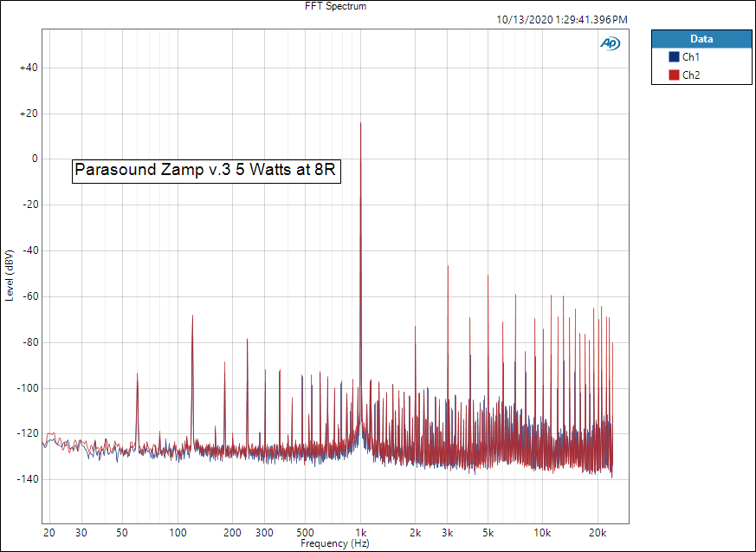The image size is (756, 552).
Task: Click the 3k x-axis label
Action: tap(448, 533)
